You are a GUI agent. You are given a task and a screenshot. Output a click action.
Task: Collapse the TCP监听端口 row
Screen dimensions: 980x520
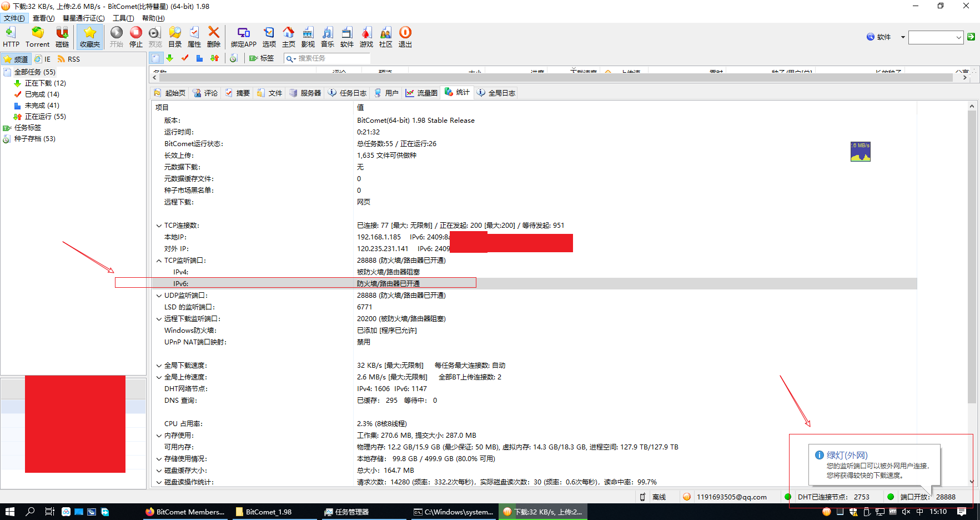(159, 261)
